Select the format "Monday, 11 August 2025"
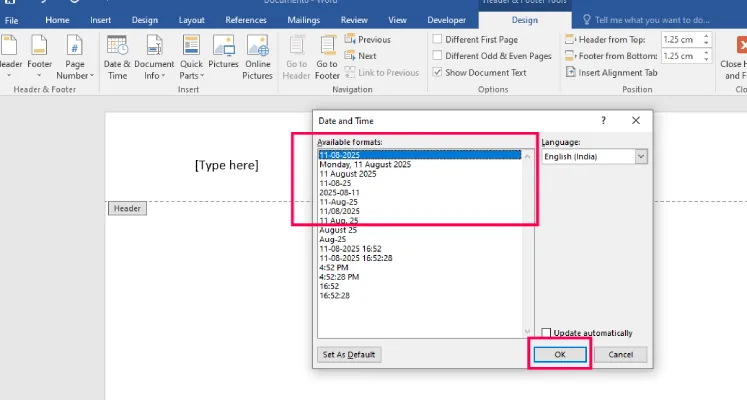 [365, 164]
